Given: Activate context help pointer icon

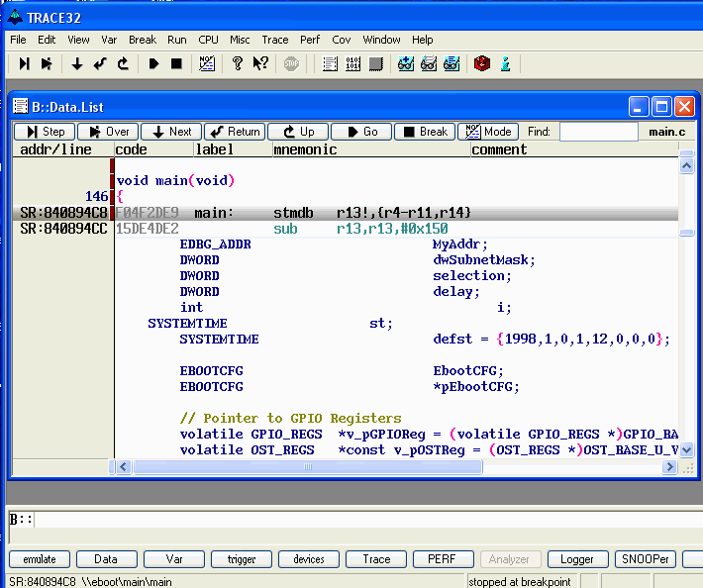Looking at the screenshot, I should [260, 63].
